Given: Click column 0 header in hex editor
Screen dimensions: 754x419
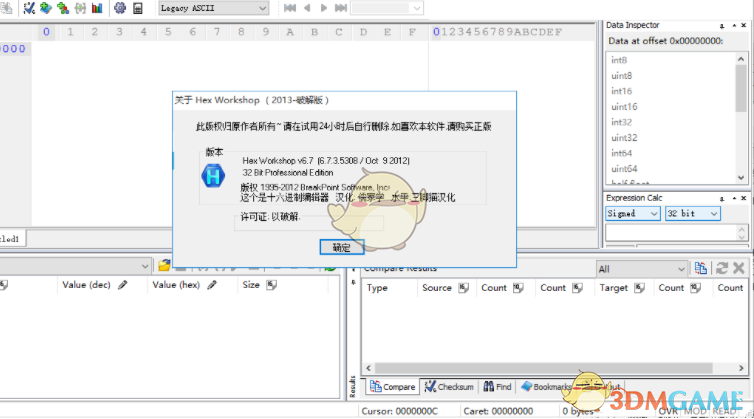Looking at the screenshot, I should coord(46,32).
